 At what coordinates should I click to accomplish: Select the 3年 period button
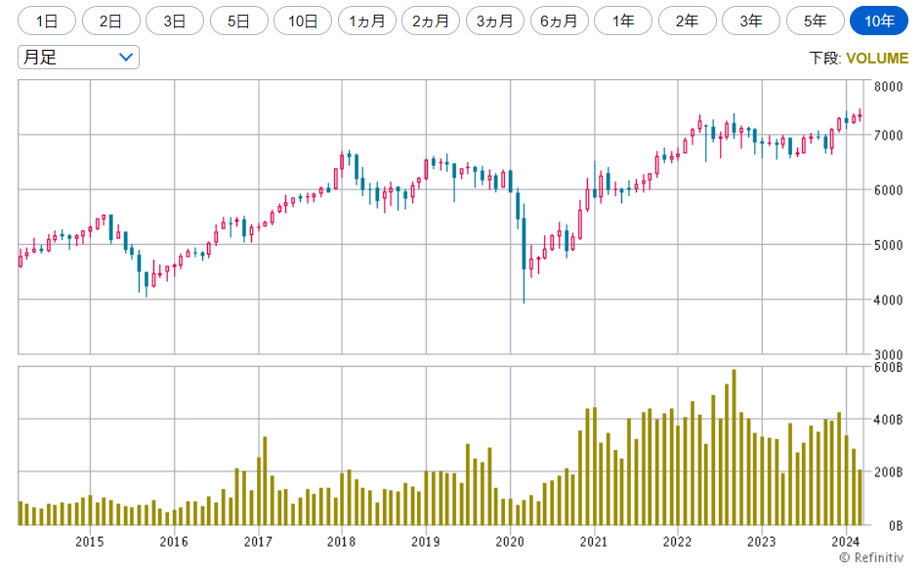(x=751, y=20)
